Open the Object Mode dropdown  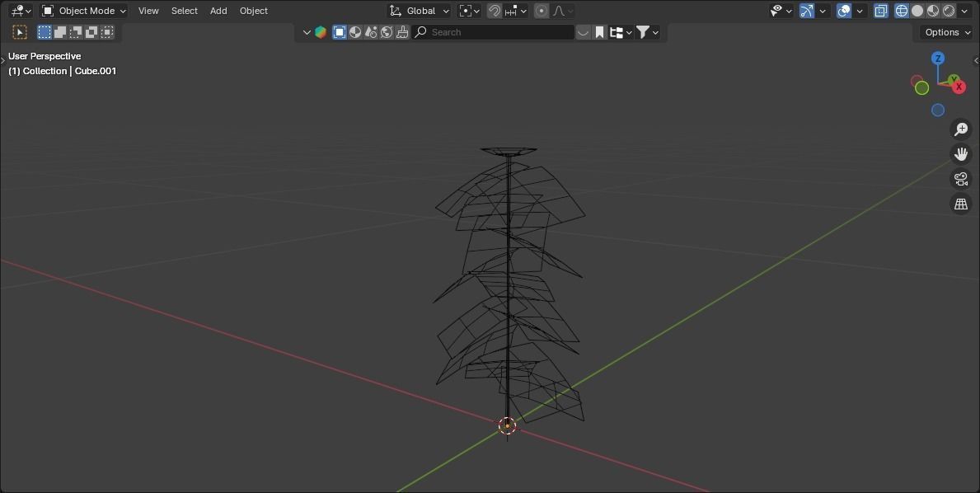84,11
